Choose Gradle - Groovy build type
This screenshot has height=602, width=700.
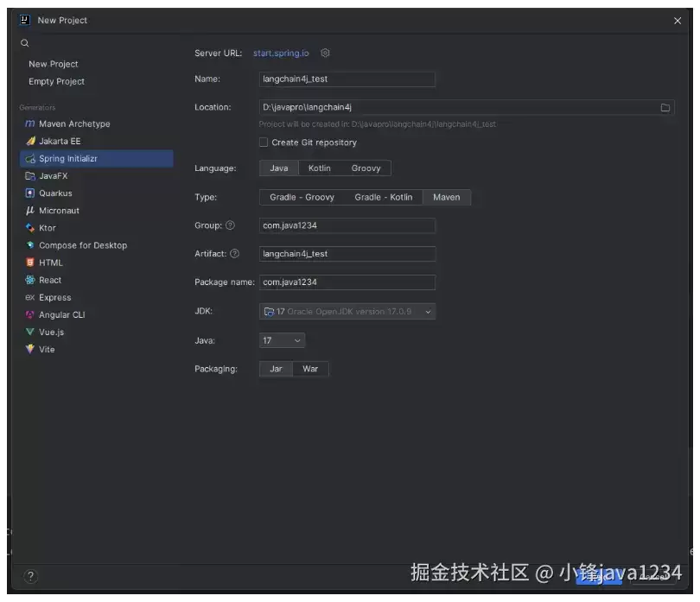pos(302,197)
